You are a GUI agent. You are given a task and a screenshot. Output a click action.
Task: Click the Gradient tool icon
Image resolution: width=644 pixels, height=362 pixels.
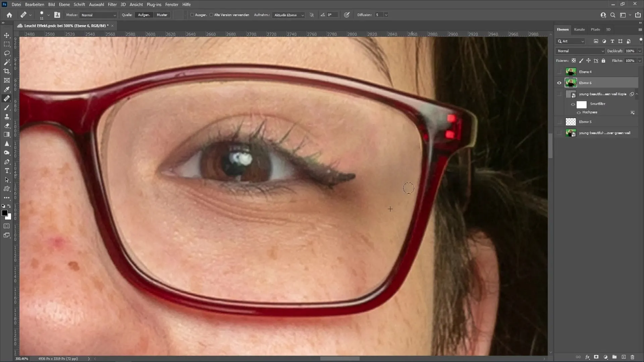[7, 134]
